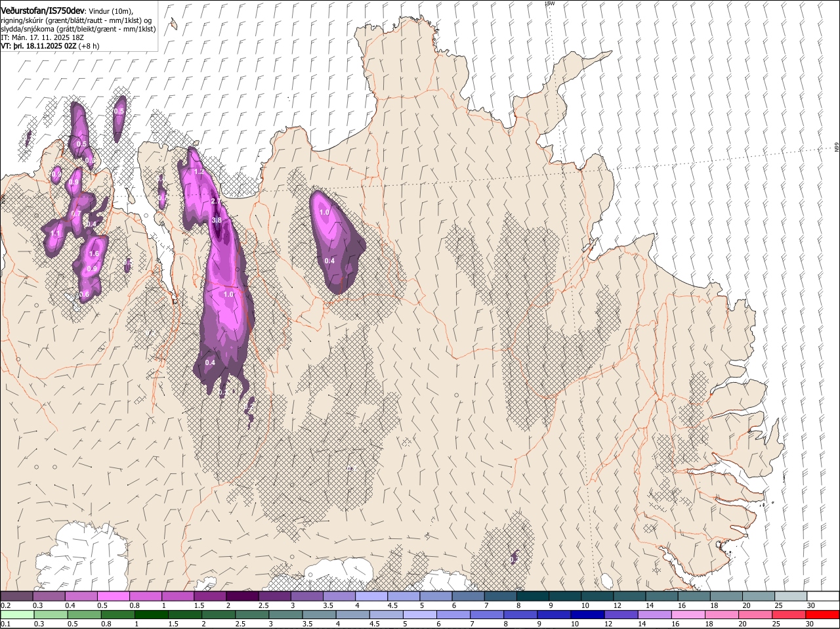
Task: Click the 'VT: þri. 18.11.2025 02Z' valid time
Action: coord(39,46)
